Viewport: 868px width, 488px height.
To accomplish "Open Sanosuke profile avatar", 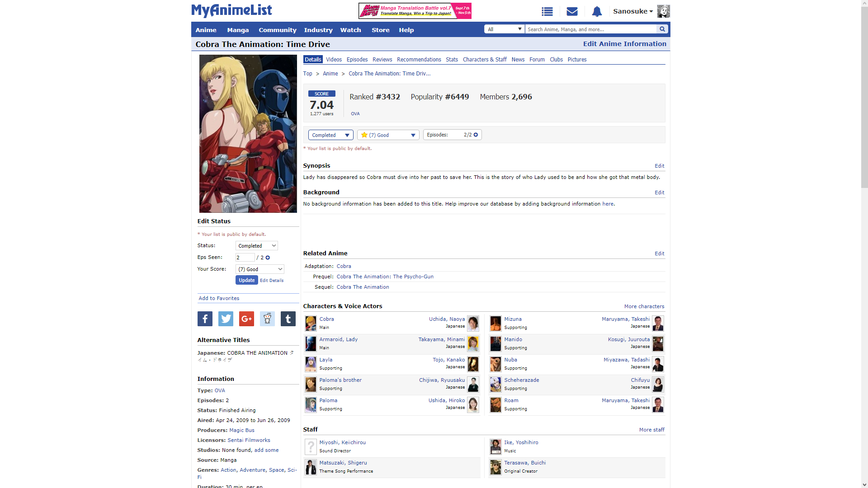I will (663, 11).
